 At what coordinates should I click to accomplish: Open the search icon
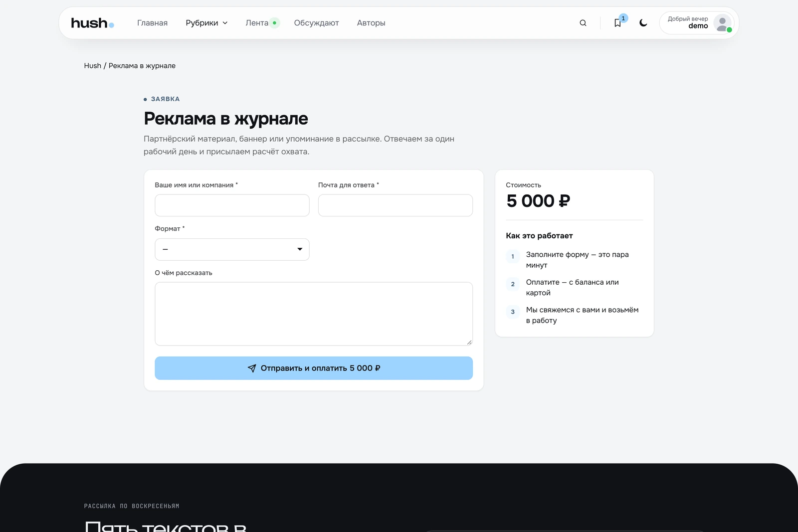coord(583,23)
